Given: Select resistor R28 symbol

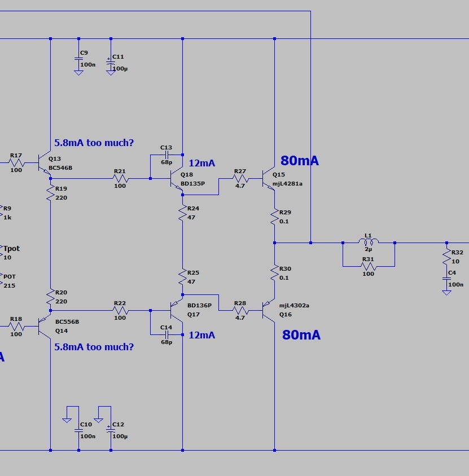Looking at the screenshot, I should [240, 311].
